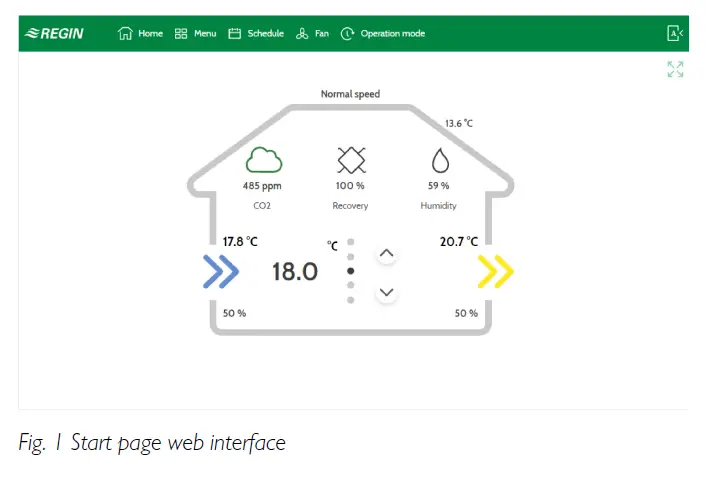
Task: Select the dark middle setpoint dot
Action: point(350,271)
